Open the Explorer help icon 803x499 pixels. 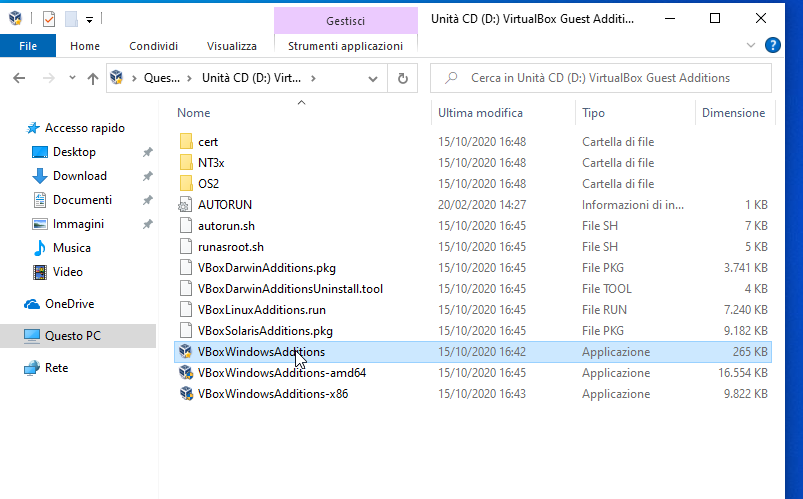pos(772,46)
